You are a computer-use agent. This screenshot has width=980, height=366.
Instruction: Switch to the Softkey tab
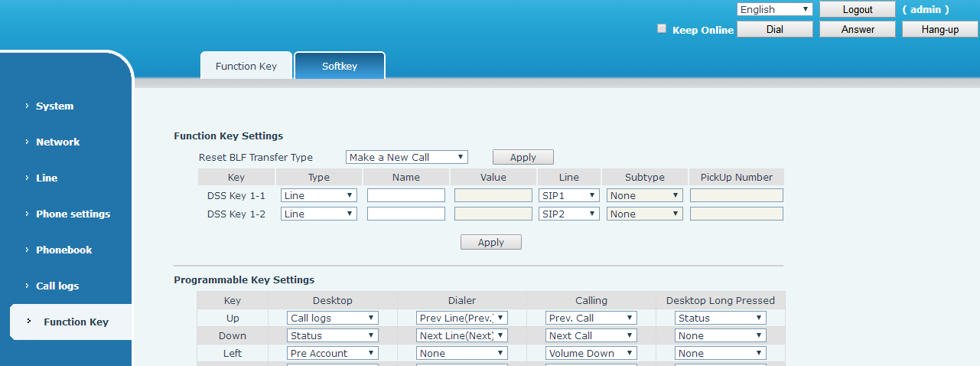tap(339, 66)
